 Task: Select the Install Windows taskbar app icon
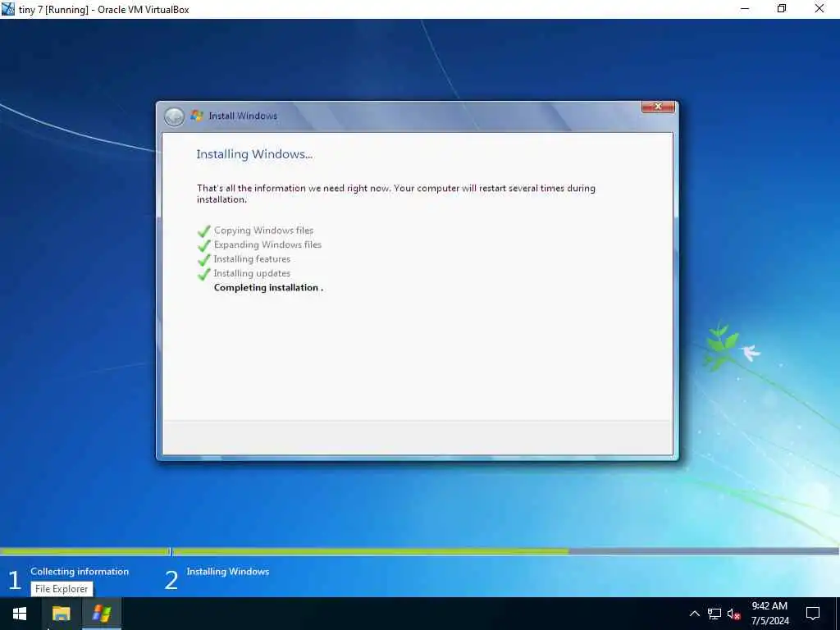click(x=101, y=614)
